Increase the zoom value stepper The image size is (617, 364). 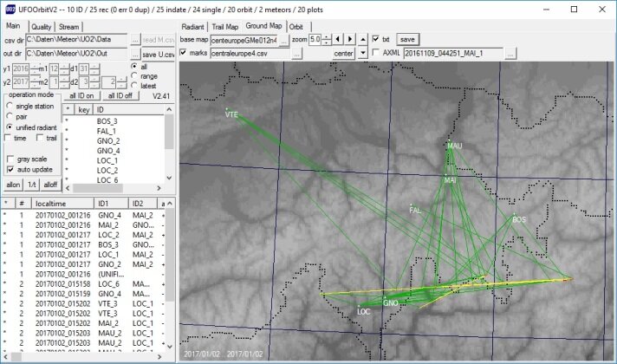pyautogui.click(x=325, y=37)
